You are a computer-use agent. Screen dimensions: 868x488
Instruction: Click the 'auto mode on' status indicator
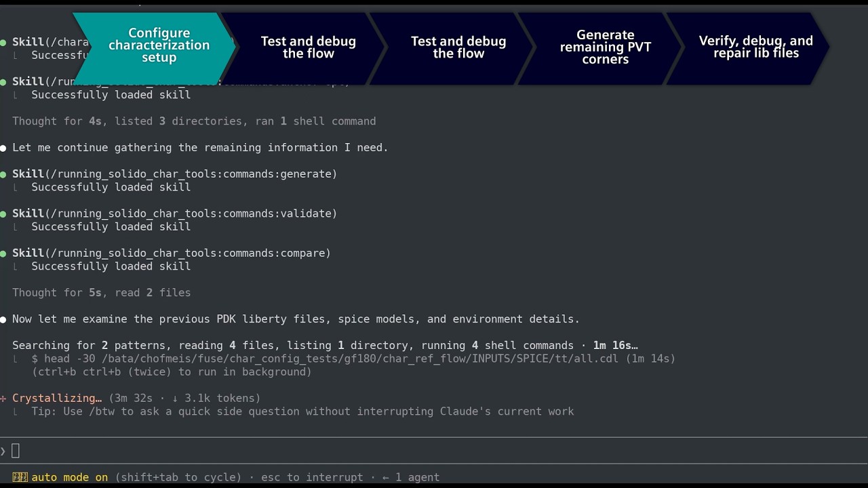tap(70, 478)
